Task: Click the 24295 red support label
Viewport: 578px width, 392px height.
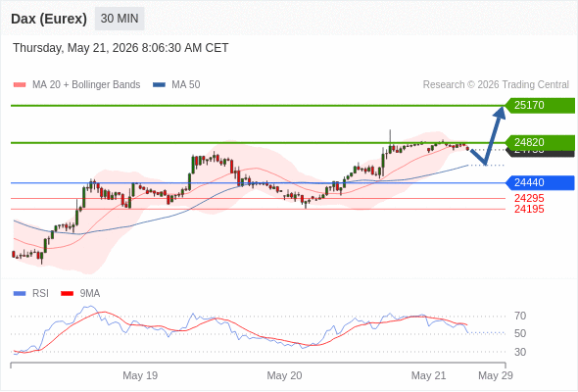Action: (x=529, y=198)
